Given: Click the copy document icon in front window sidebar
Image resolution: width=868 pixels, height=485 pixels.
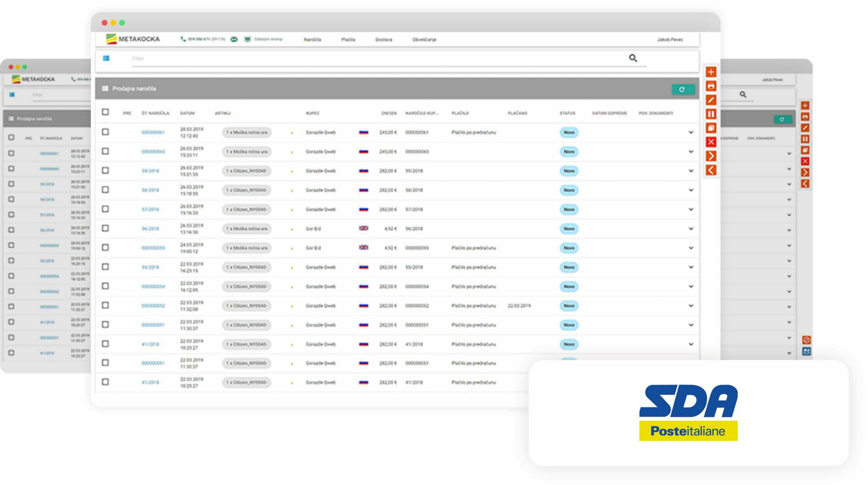Looking at the screenshot, I should 711,128.
